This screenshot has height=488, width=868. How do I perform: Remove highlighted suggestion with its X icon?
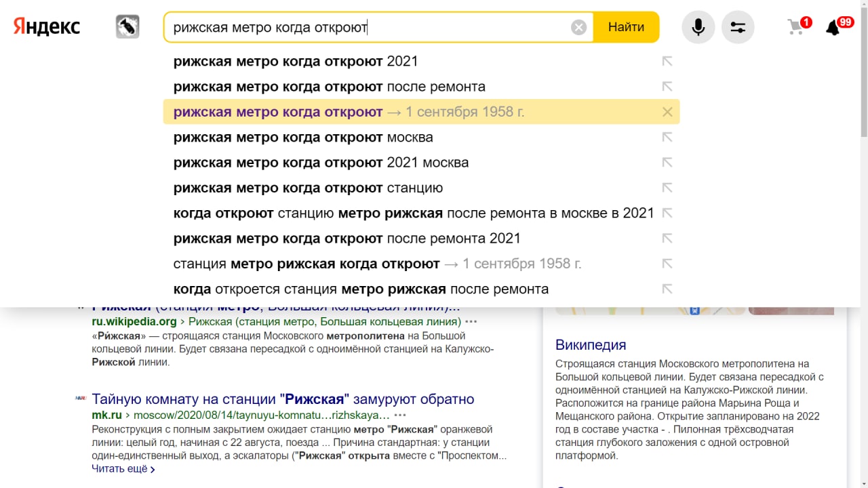(667, 112)
